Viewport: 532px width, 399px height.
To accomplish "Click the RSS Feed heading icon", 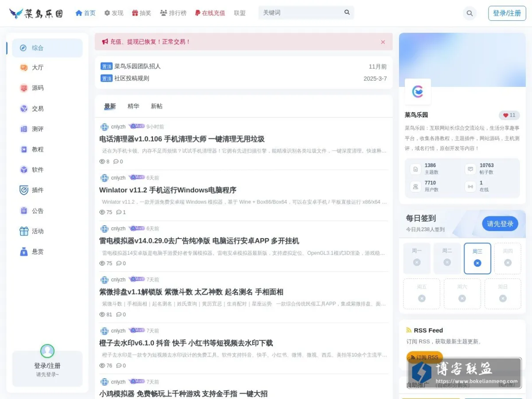I will (x=409, y=330).
